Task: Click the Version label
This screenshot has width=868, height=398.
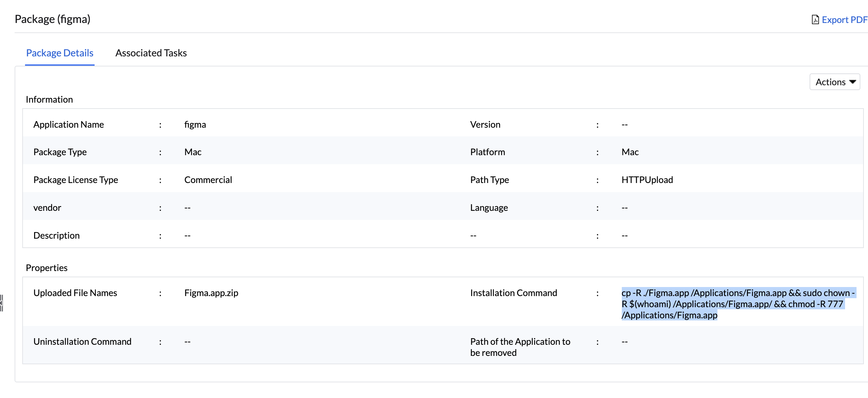Action: click(x=485, y=125)
